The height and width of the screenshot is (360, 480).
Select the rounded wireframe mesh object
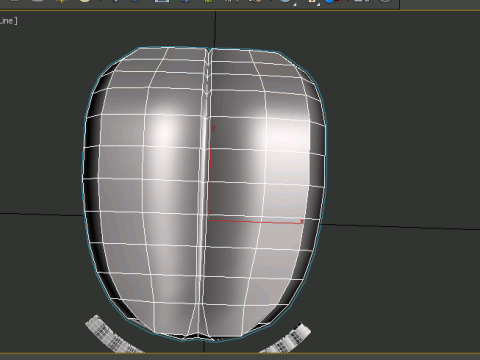(204, 194)
